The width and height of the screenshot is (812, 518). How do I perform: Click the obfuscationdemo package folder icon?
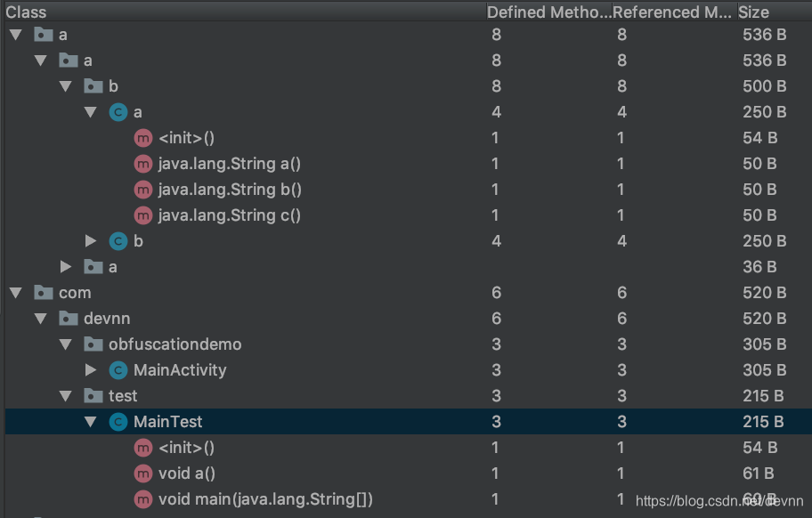(93, 344)
